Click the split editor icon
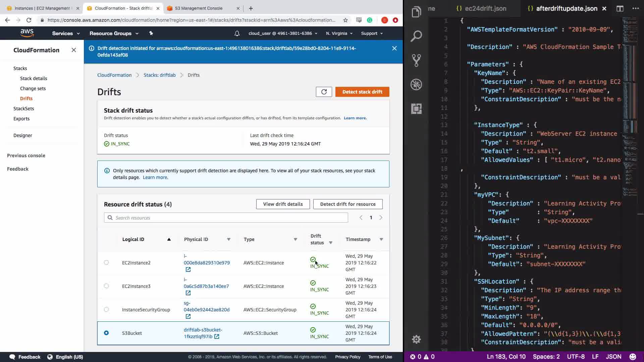The width and height of the screenshot is (644, 362). (x=620, y=9)
